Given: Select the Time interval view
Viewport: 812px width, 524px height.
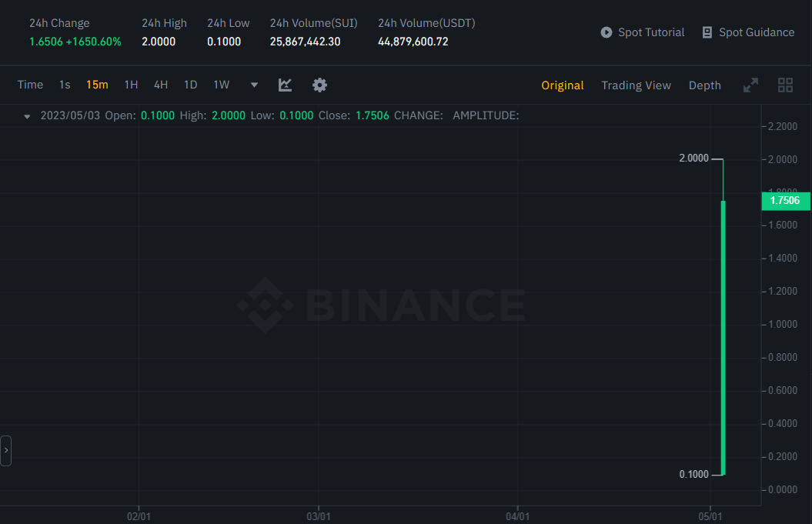Looking at the screenshot, I should pos(30,85).
